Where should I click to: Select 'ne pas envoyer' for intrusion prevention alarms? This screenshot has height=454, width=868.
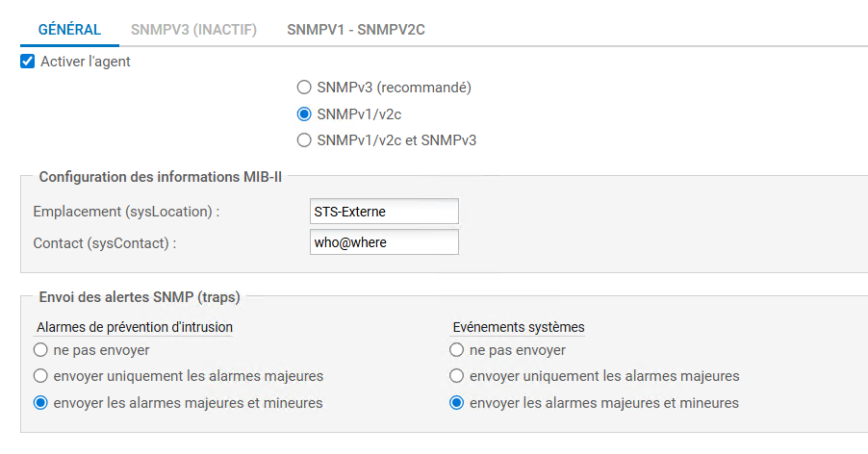point(40,350)
